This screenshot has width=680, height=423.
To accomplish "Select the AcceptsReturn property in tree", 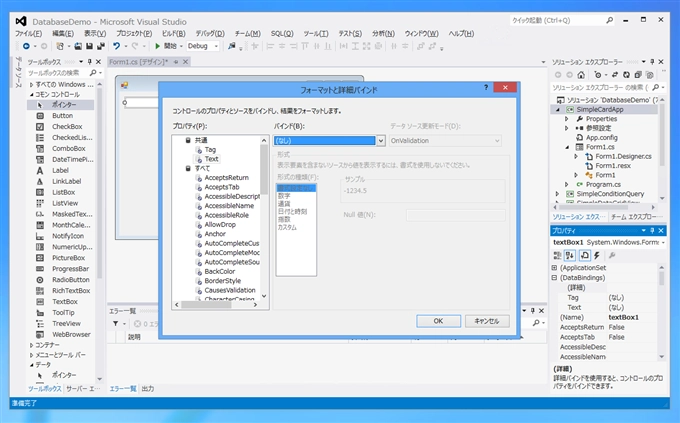I will [226, 177].
